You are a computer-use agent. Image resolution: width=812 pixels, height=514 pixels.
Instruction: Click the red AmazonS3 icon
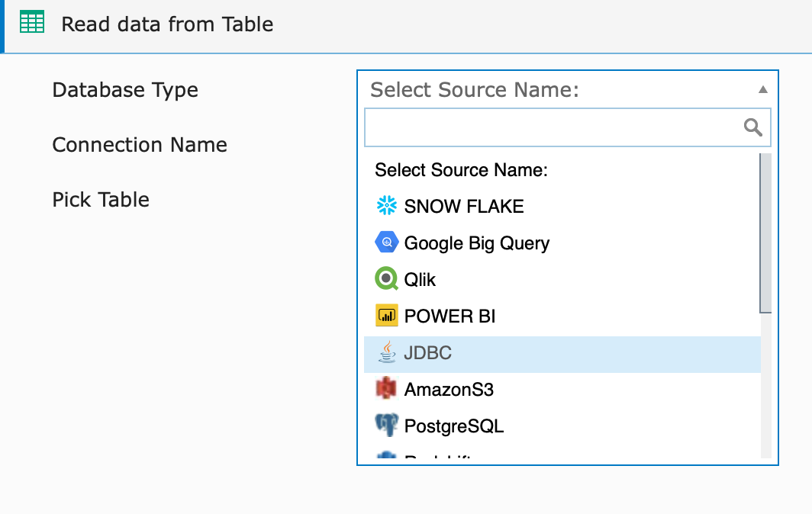tap(386, 388)
